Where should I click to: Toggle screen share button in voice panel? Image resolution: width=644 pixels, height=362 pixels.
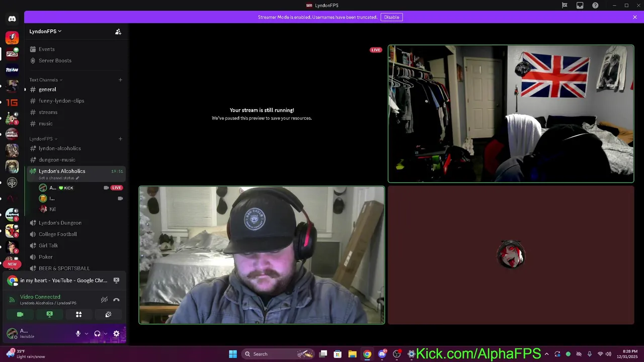click(x=49, y=314)
